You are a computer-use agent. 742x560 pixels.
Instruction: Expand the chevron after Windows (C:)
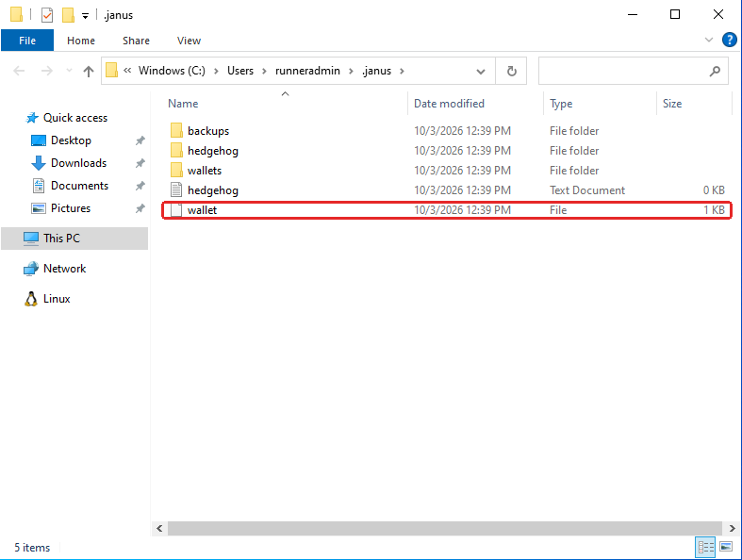click(216, 71)
